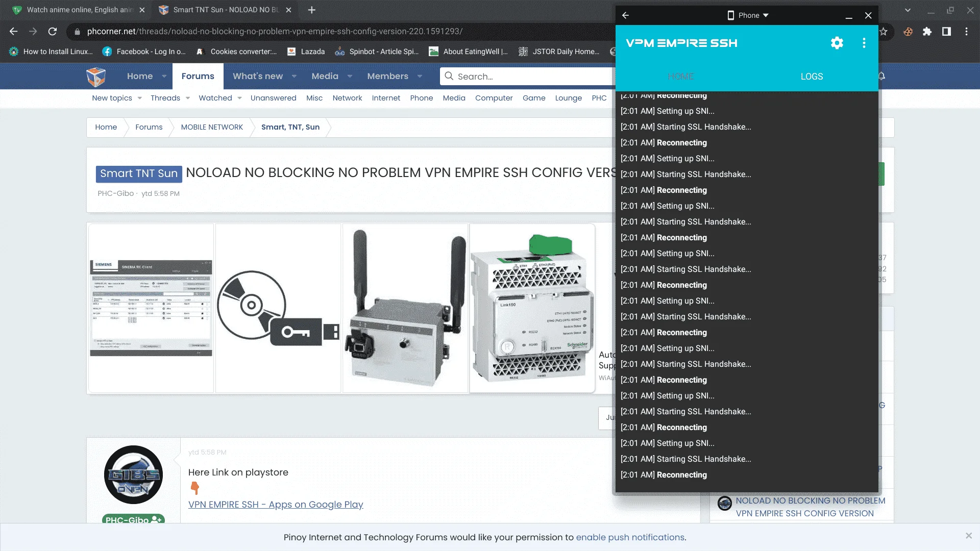Screen dimensions: 980x551
Task: Open the Chrome extensions puzzle icon
Action: pos(927,32)
